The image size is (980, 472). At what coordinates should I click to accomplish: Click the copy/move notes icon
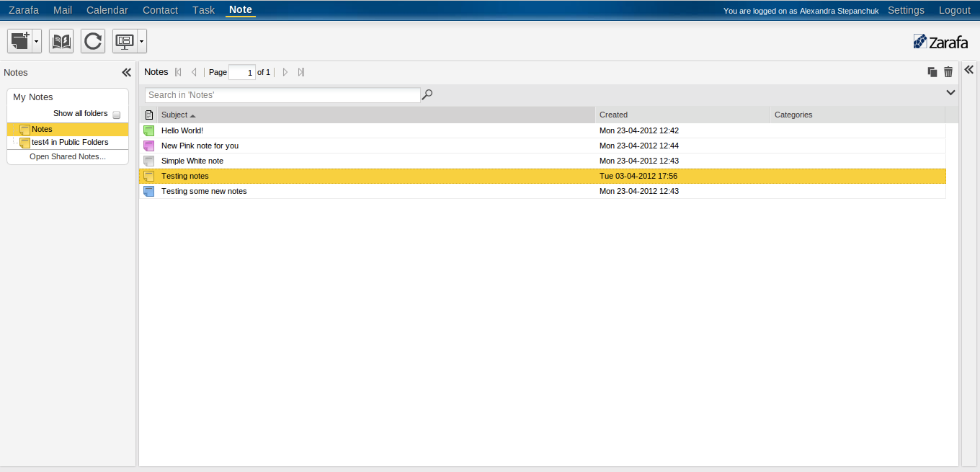click(932, 72)
